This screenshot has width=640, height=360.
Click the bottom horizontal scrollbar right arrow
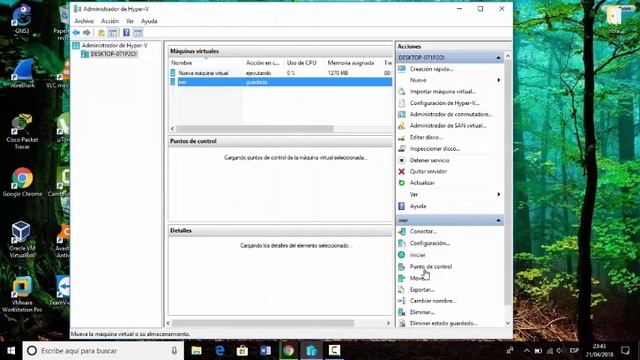(x=388, y=323)
